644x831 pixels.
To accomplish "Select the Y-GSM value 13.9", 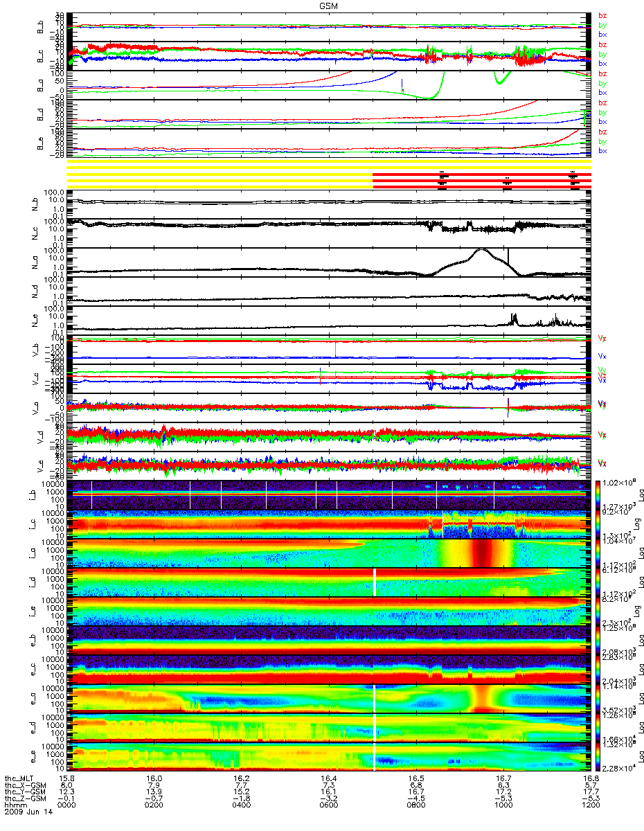I will pos(154,792).
